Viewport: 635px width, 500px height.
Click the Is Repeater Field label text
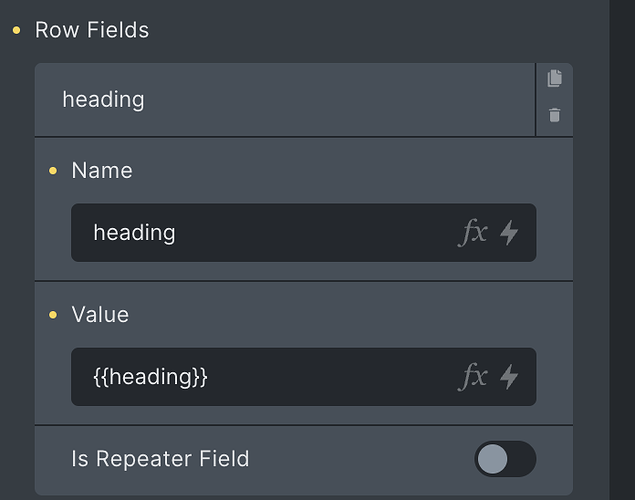click(160, 459)
